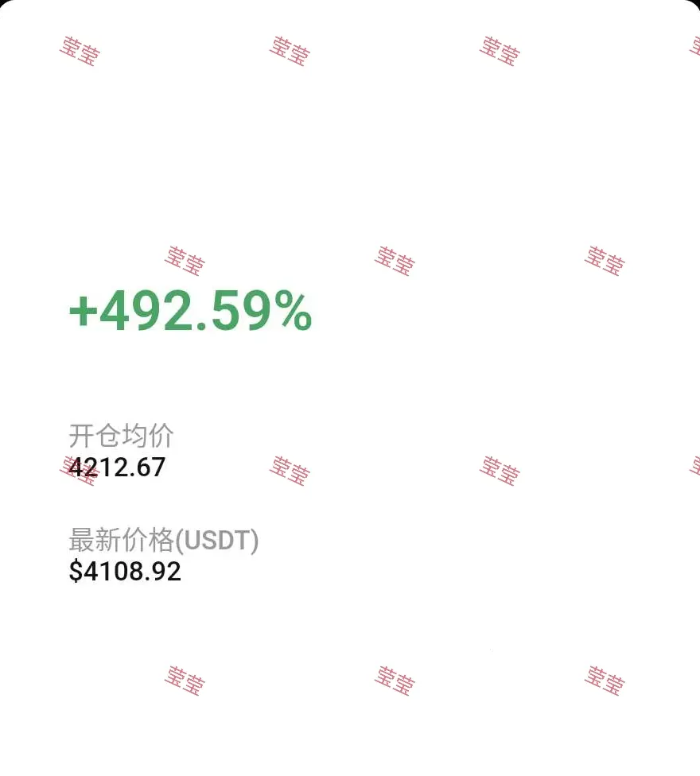Screen dimensions: 700x776
Task: Click the decimal .92 of the latest price
Action: (x=161, y=572)
